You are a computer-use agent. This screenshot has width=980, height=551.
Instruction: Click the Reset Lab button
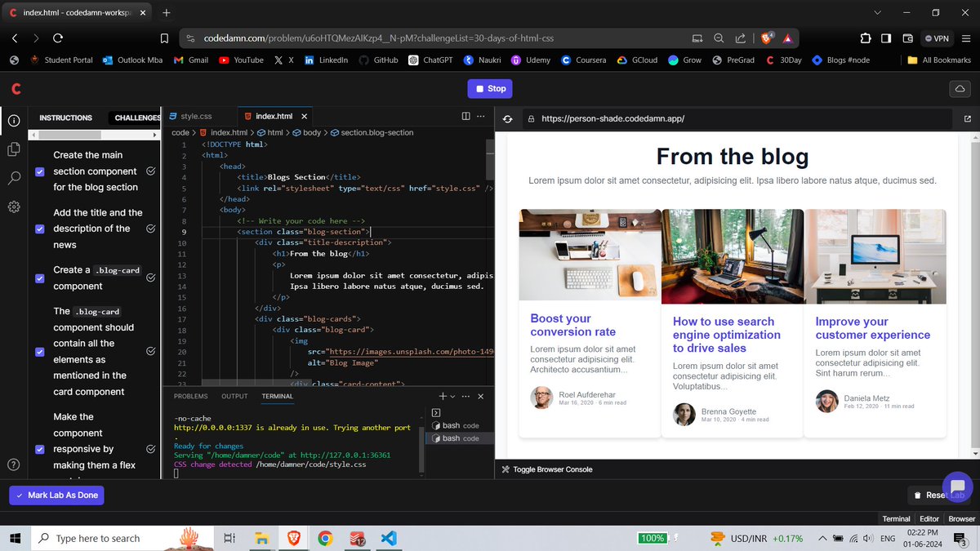pyautogui.click(x=941, y=495)
